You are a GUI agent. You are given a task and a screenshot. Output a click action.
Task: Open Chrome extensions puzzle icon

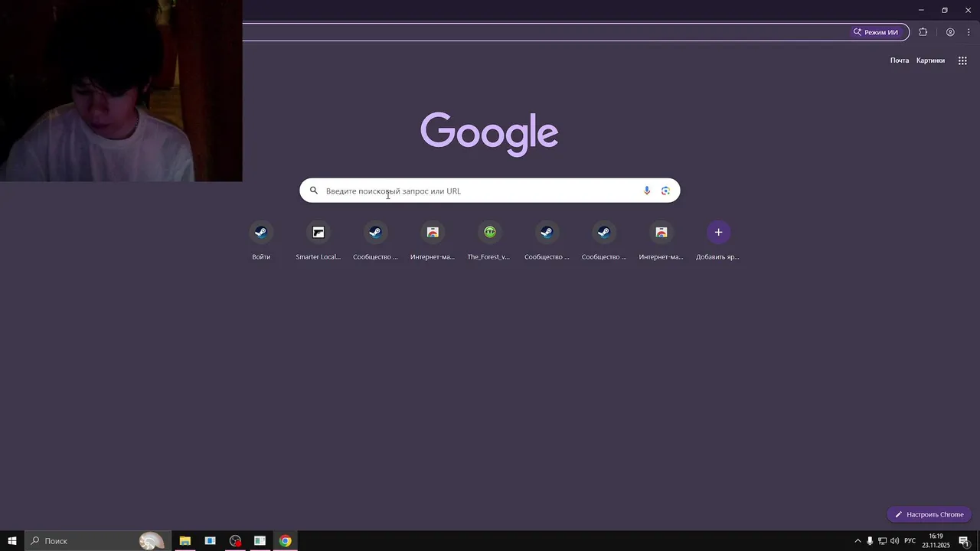pos(923,32)
